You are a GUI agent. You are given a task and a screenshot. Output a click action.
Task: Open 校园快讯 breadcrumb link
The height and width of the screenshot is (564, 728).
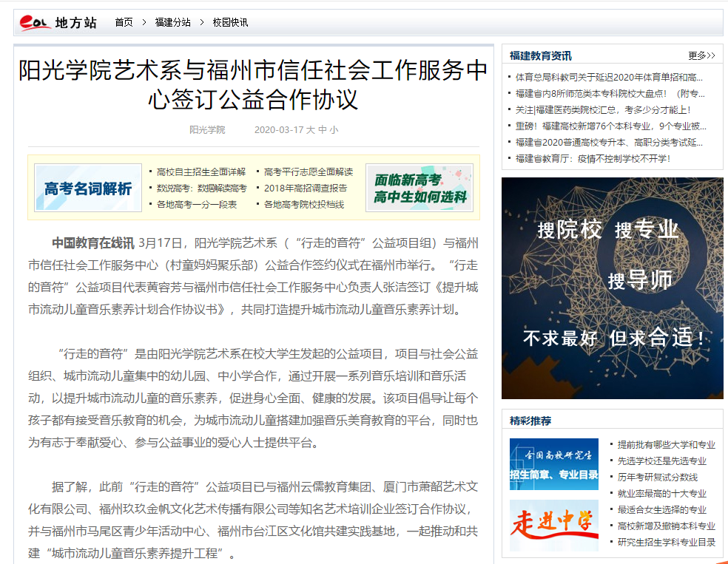(230, 23)
